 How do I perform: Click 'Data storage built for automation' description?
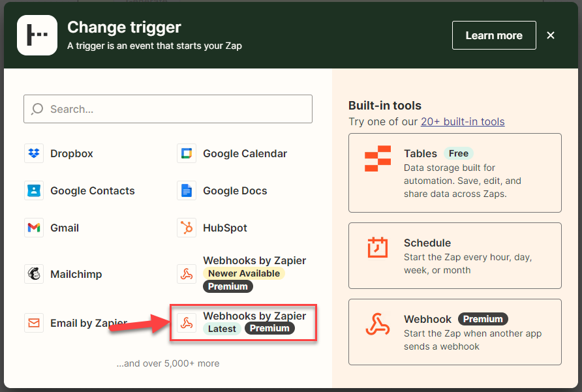pyautogui.click(x=463, y=181)
